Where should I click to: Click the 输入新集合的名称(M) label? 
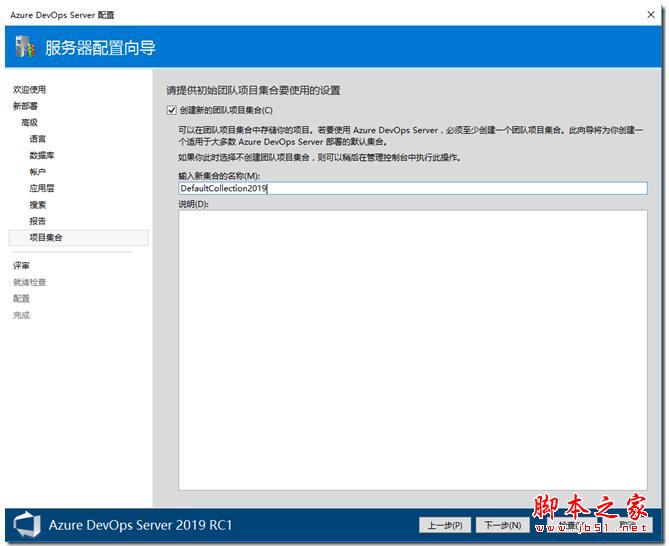219,176
